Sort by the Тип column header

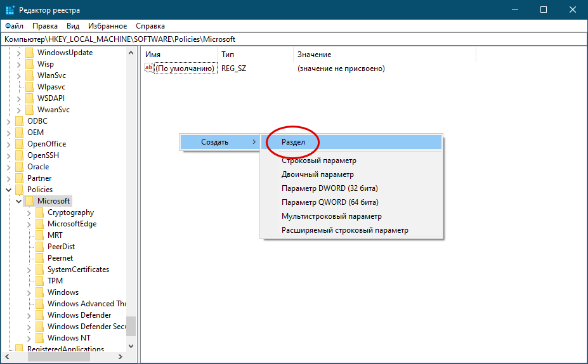256,55
